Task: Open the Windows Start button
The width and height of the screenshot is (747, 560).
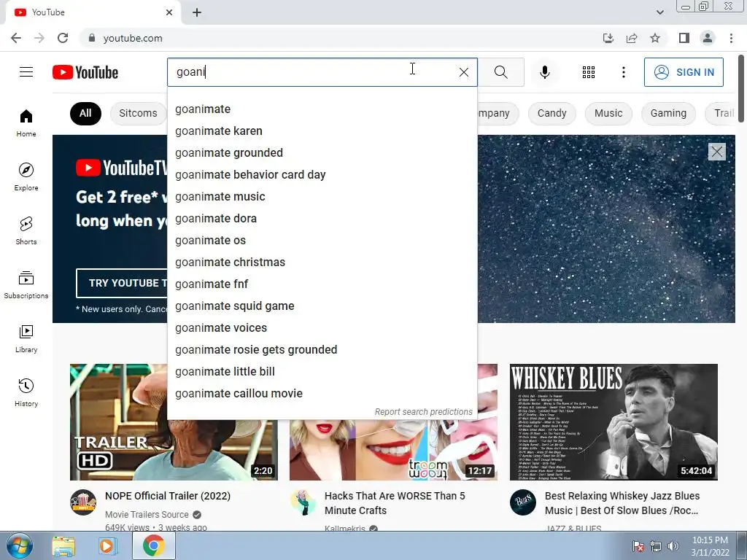Action: (x=20, y=546)
